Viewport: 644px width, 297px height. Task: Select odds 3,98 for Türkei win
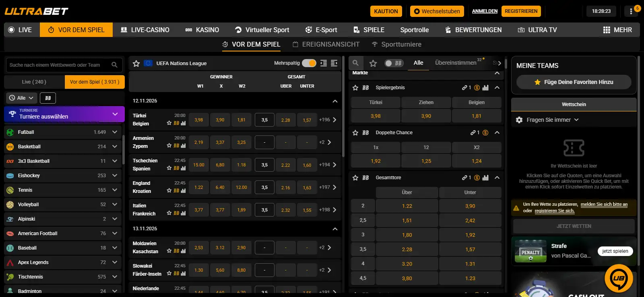click(x=199, y=120)
